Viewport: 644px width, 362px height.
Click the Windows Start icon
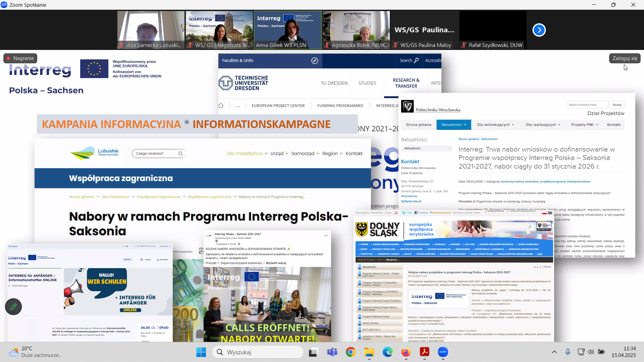tap(201, 352)
